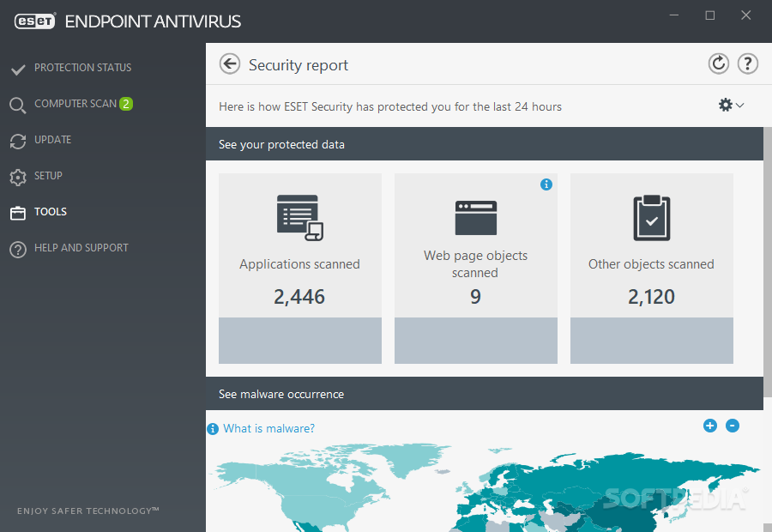772x532 pixels.
Task: Go back using the arrow beside Security report
Action: pos(229,64)
